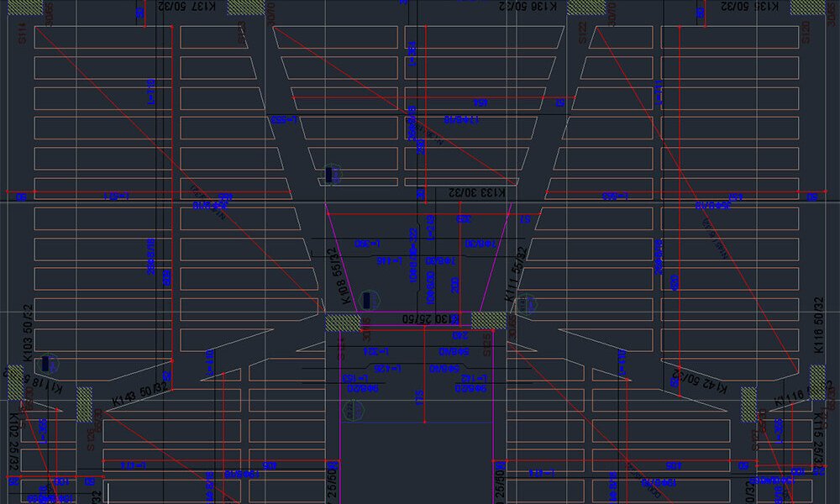Select the K111 55/32 beam label
840x504 pixels.
514,274
